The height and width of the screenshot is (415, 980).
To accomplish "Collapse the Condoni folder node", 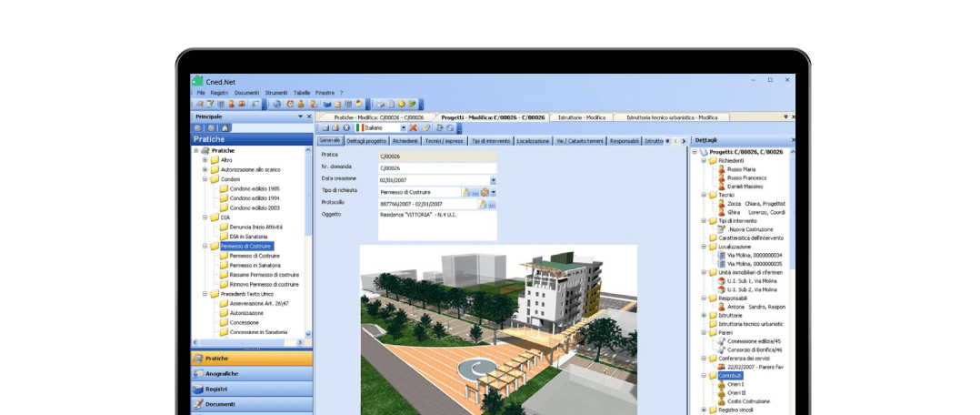I will click(205, 179).
